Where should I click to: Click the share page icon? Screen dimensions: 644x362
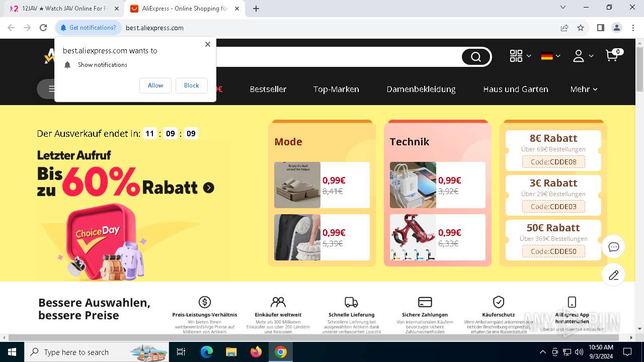[x=565, y=28]
